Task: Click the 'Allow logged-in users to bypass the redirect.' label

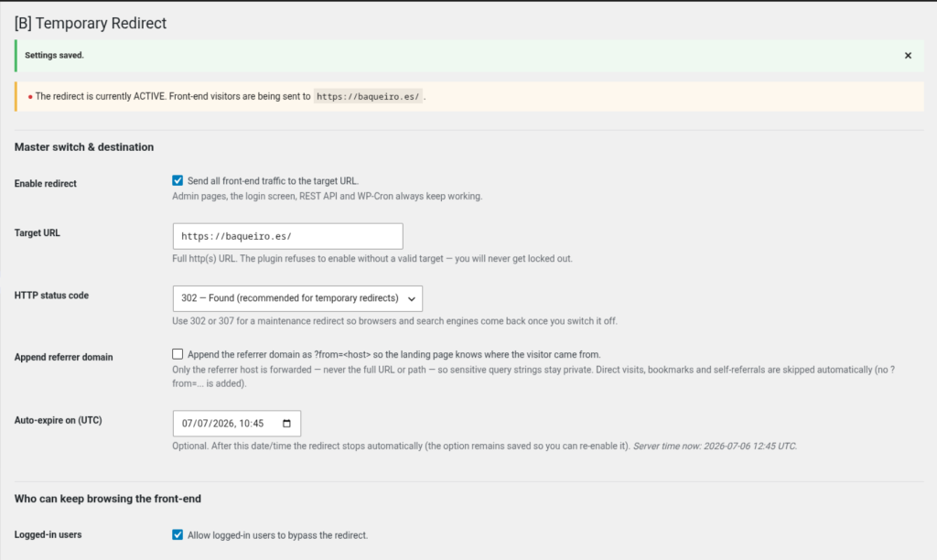Action: (x=278, y=535)
